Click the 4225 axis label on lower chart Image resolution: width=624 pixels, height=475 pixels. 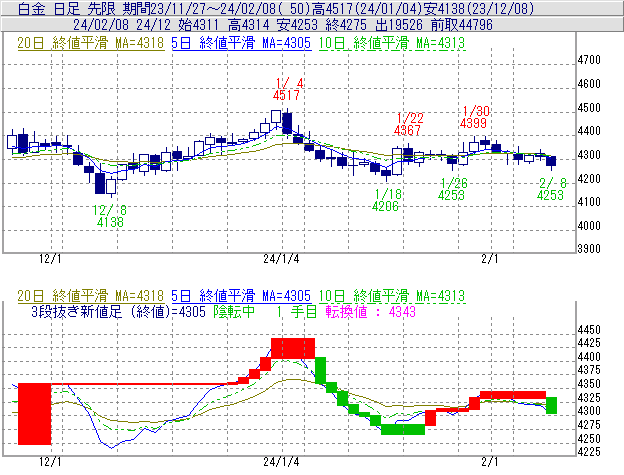(x=589, y=452)
